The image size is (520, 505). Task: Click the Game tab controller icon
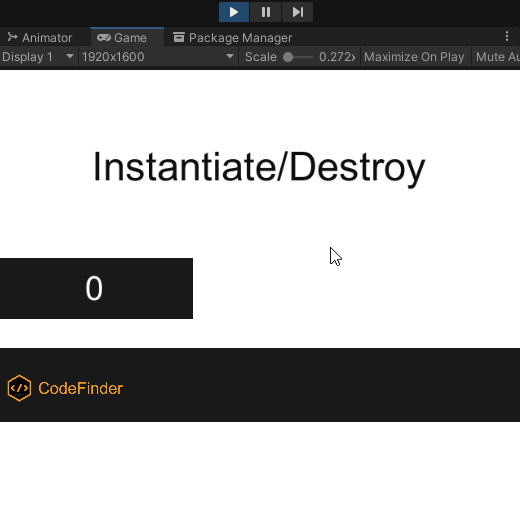[104, 37]
